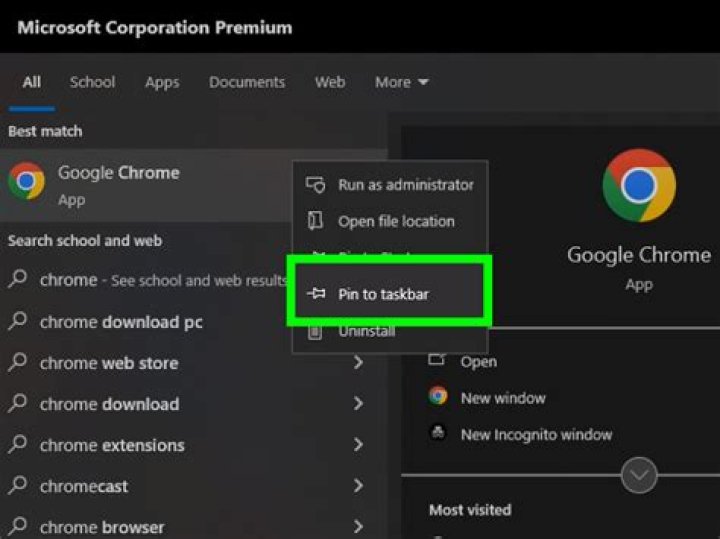This screenshot has width=720, height=539.
Task: Click search icon beside 'chrome - See school'
Action: point(17,279)
